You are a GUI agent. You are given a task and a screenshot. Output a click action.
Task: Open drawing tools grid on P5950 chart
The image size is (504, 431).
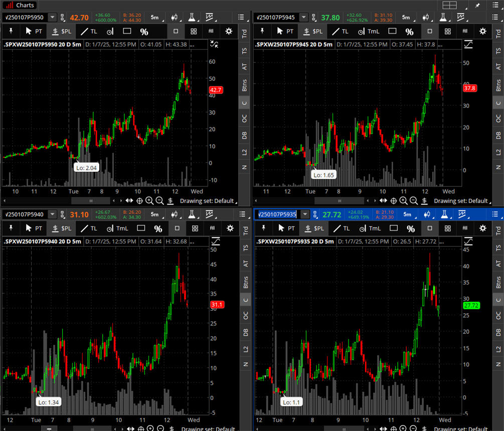(x=194, y=31)
